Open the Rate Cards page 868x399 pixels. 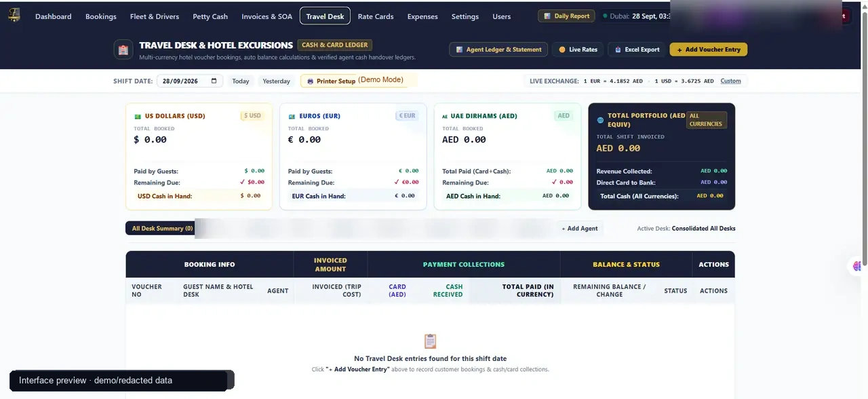(376, 16)
